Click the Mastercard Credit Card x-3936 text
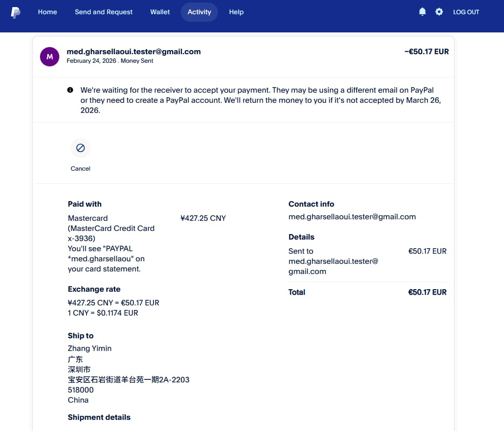The height and width of the screenshot is (431, 504). 111,228
